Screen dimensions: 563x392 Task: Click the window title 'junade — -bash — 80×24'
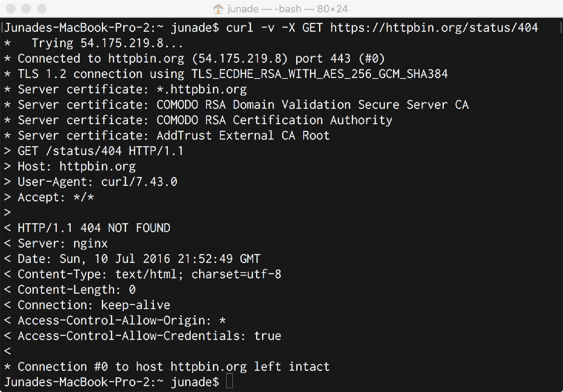point(288,9)
